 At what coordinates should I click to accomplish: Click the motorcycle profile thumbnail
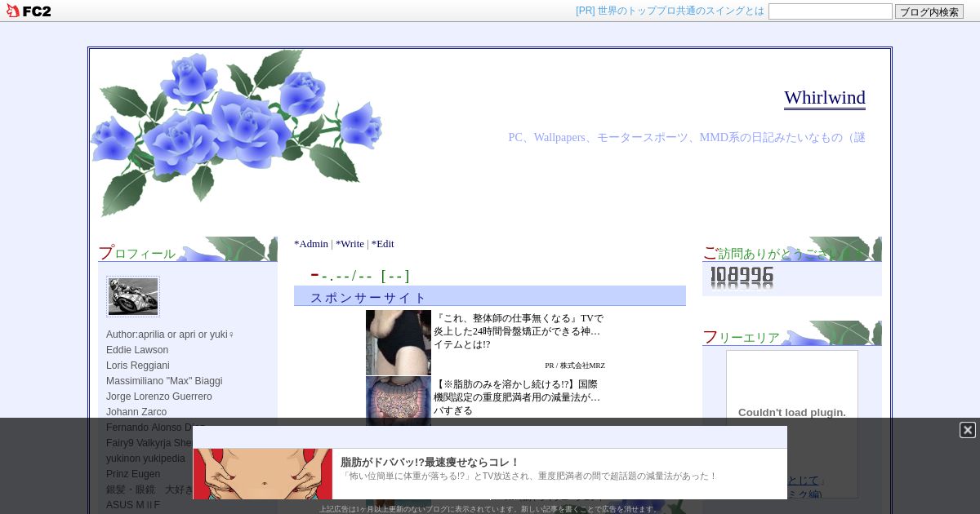click(x=133, y=296)
